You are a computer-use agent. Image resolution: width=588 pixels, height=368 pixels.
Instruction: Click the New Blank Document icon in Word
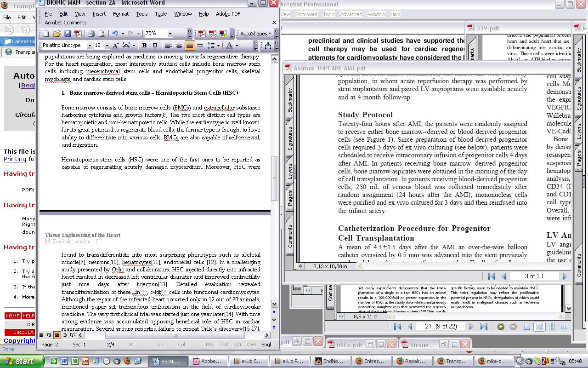point(46,34)
